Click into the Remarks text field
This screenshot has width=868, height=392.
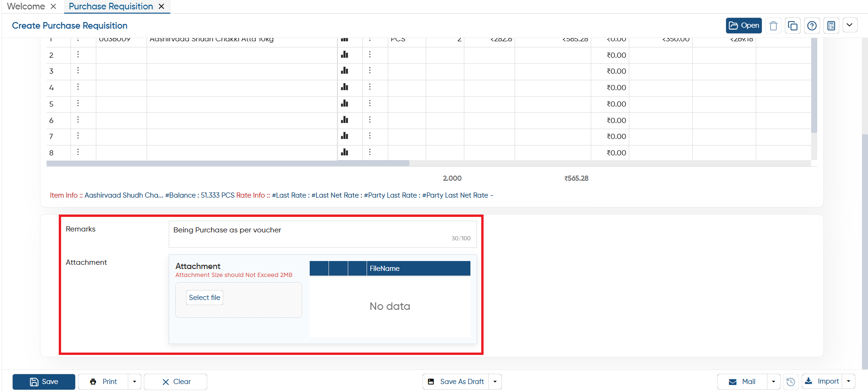tap(322, 234)
